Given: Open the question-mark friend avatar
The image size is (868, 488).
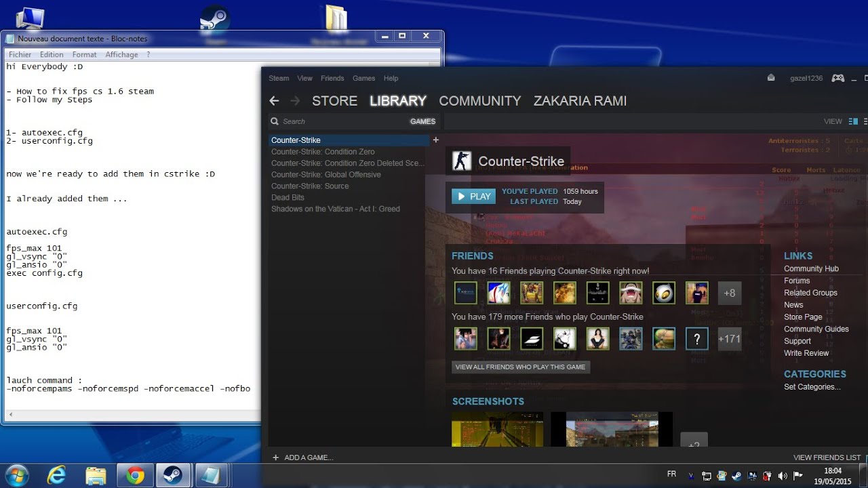Looking at the screenshot, I should point(696,339).
